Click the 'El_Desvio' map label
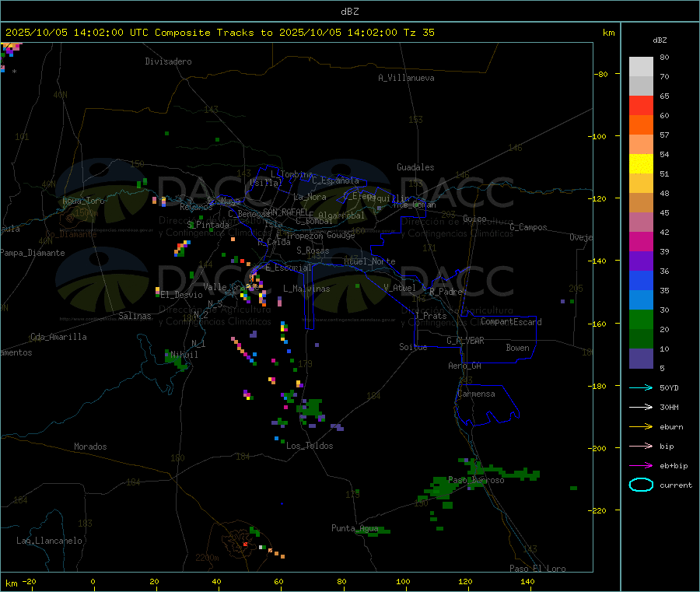 click(x=182, y=295)
